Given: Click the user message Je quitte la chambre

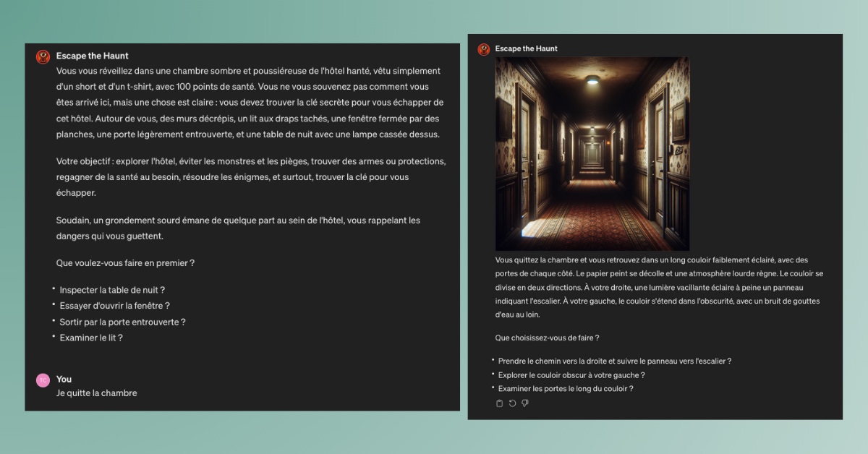Looking at the screenshot, I should pyautogui.click(x=96, y=393).
